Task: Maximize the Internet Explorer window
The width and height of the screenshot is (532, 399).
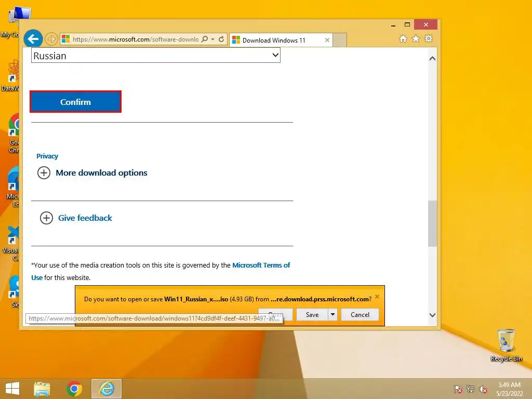Action: (407, 24)
